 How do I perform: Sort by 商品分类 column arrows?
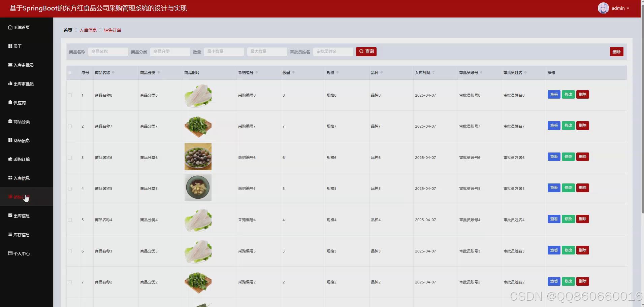coord(159,73)
